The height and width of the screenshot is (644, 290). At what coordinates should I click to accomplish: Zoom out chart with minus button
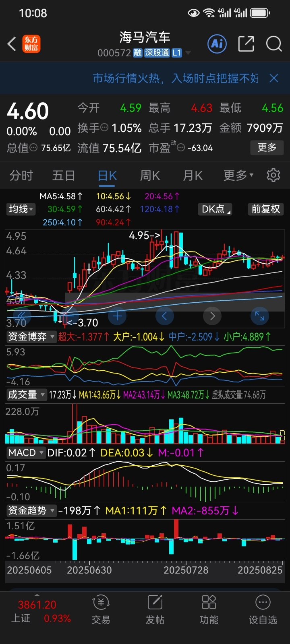[69, 316]
